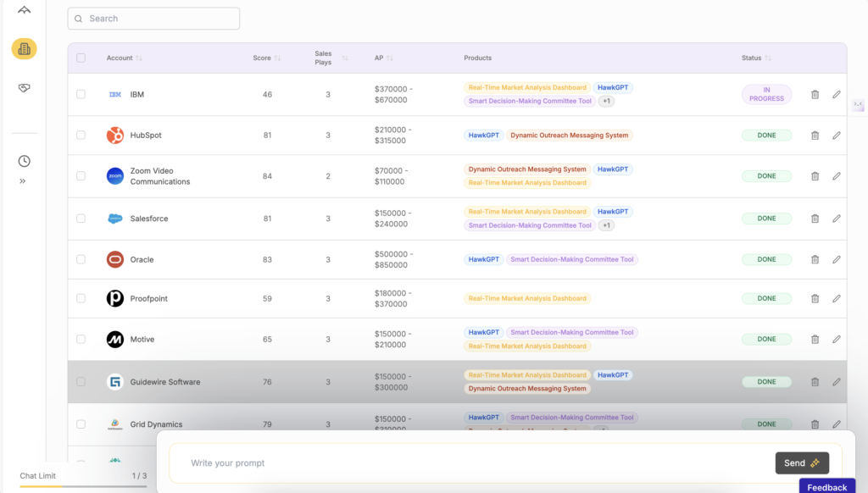Screen dimensions: 868x493
Task: Click the Send button
Action: click(x=802, y=463)
